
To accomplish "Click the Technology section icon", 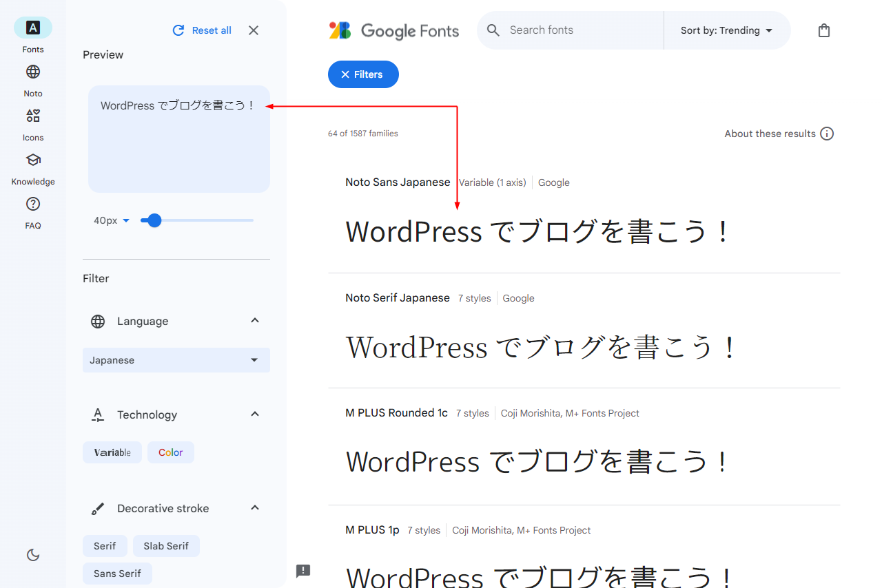I will tap(98, 415).
